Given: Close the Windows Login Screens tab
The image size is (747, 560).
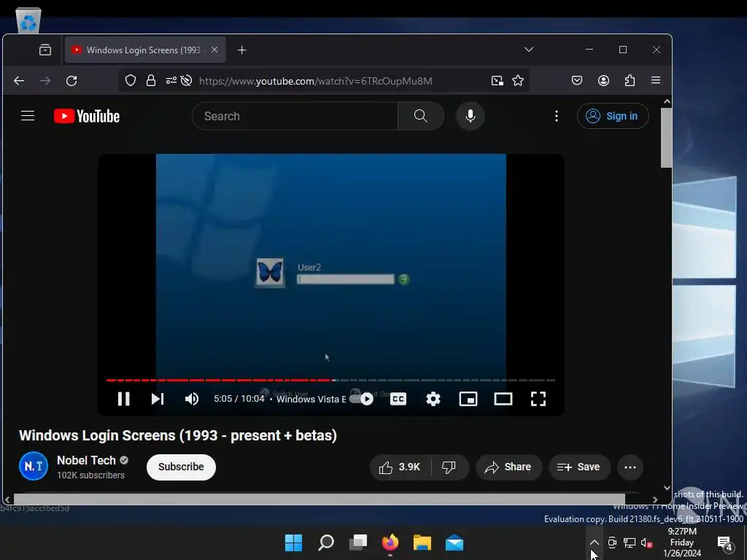Looking at the screenshot, I should pyautogui.click(x=214, y=50).
